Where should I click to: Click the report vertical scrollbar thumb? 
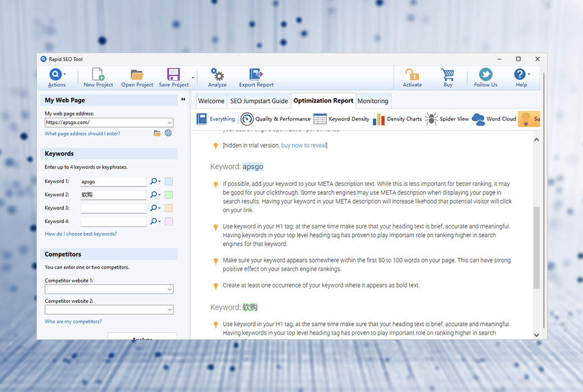coord(536,248)
